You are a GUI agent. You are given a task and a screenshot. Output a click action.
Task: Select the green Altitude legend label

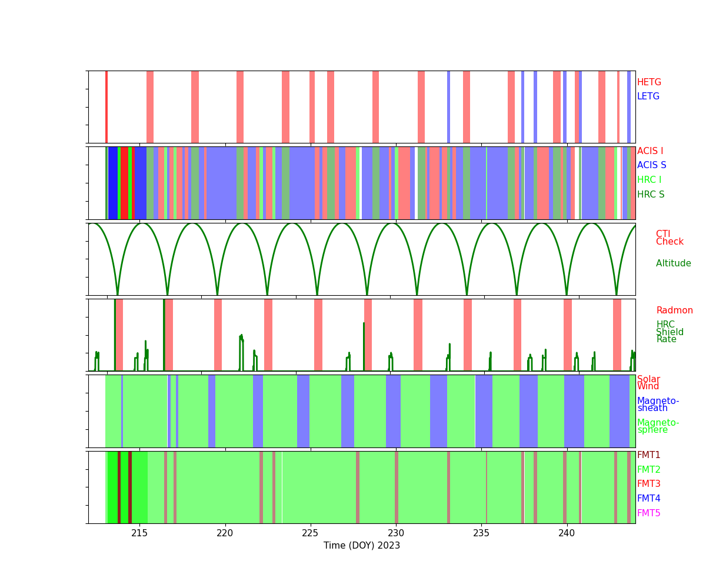coord(673,264)
